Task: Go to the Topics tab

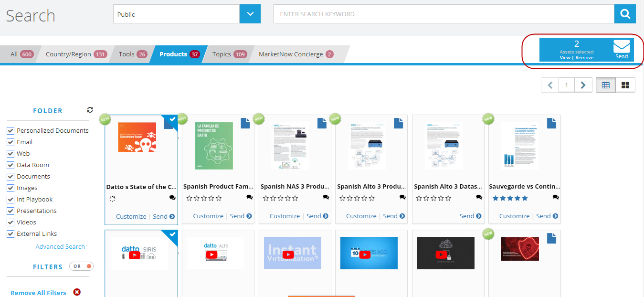Action: pyautogui.click(x=229, y=54)
